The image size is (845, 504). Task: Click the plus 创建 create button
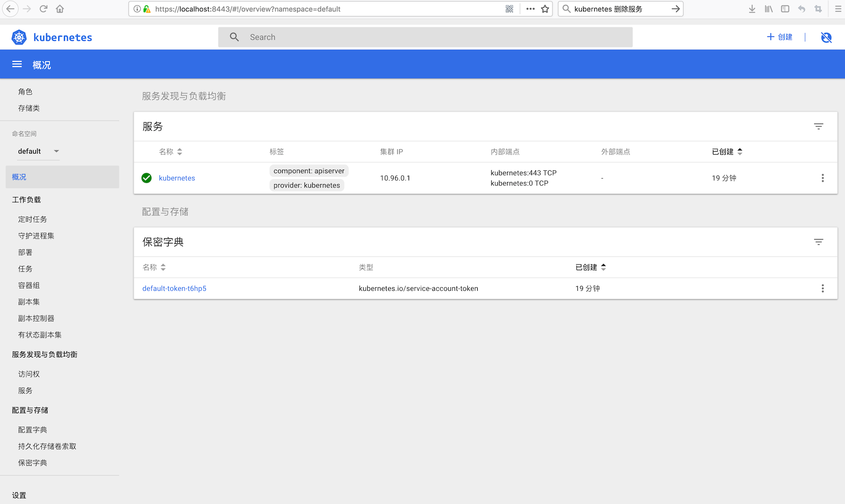(779, 37)
